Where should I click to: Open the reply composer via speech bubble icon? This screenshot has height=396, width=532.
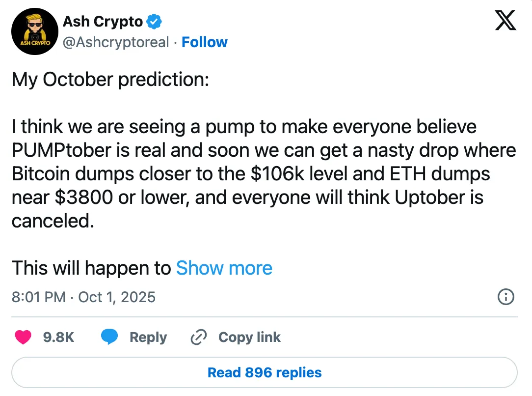pos(110,337)
